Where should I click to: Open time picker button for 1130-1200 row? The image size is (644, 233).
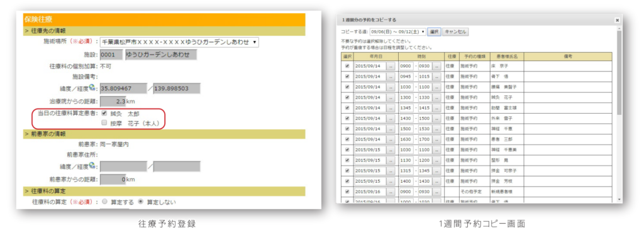pos(436,160)
